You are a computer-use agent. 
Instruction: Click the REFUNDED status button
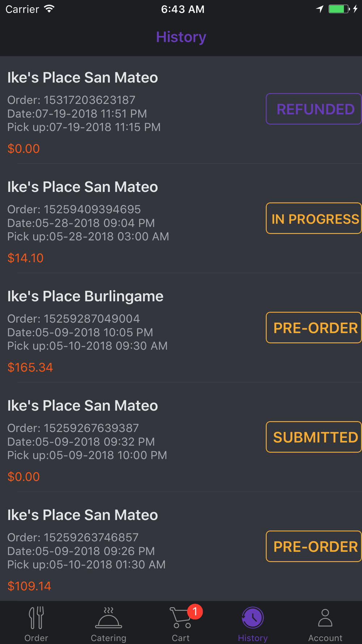[314, 109]
